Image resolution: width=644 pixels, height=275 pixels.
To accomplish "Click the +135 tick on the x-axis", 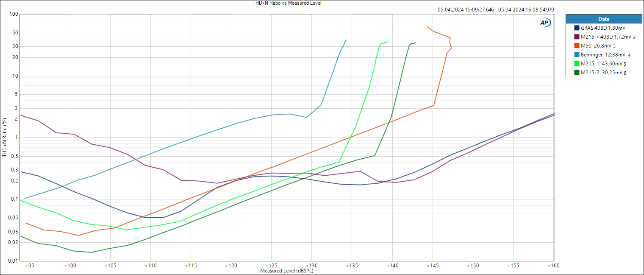I will click(352, 266).
